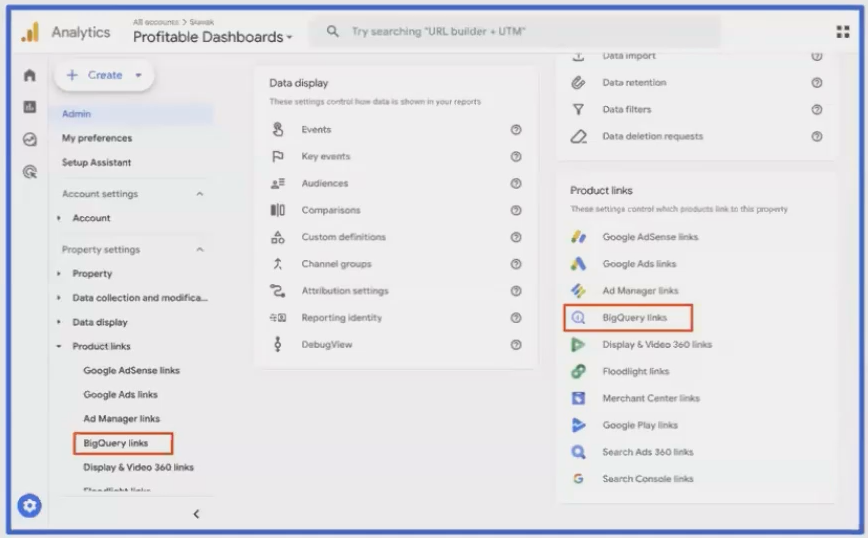868x538 pixels.
Task: Click the Analytics logo icon
Action: pos(30,32)
